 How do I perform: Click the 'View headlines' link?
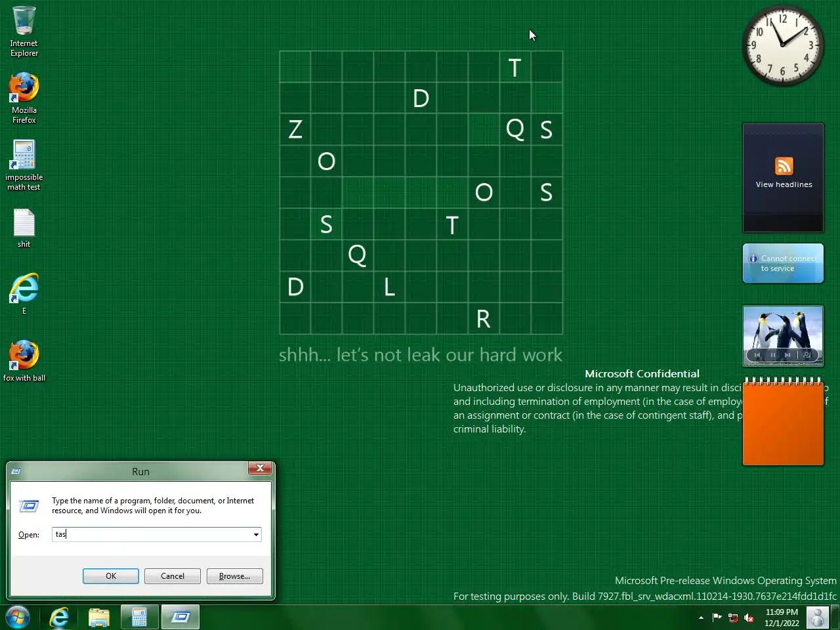(x=784, y=184)
